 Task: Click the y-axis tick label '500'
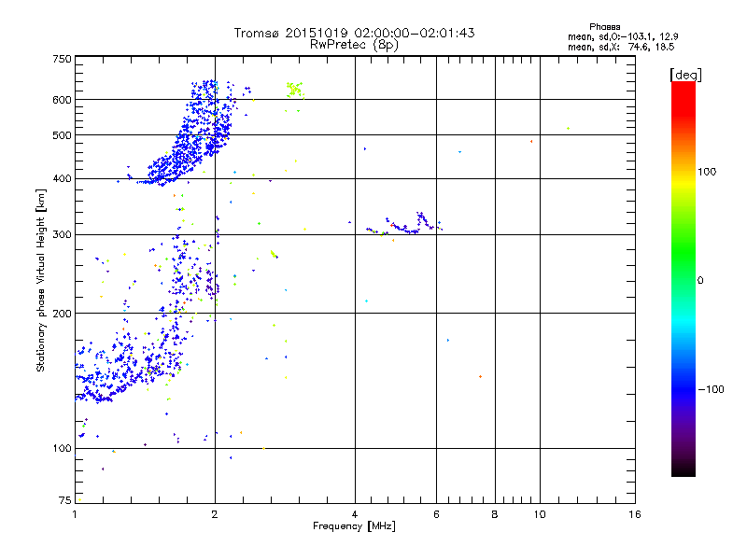[x=62, y=135]
